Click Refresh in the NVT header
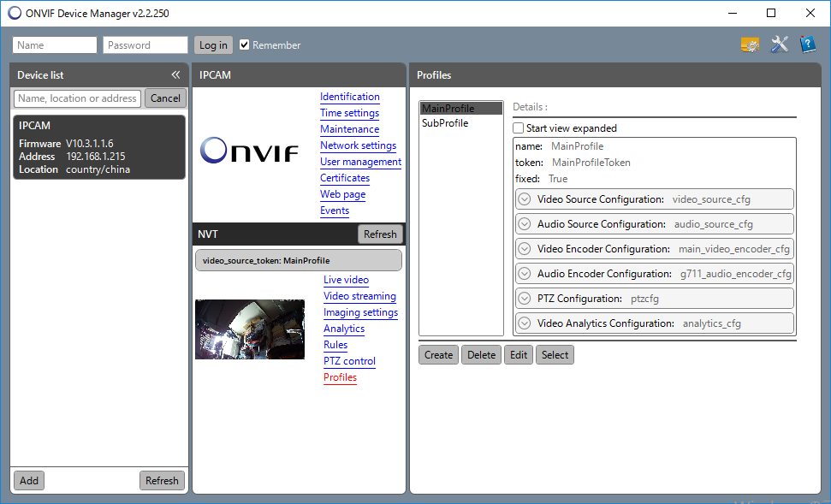The height and width of the screenshot is (504, 831). 380,234
